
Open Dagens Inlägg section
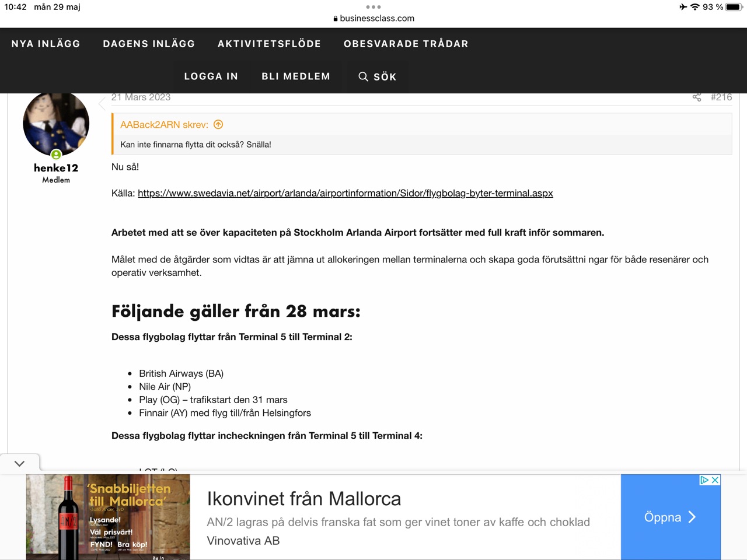point(149,44)
